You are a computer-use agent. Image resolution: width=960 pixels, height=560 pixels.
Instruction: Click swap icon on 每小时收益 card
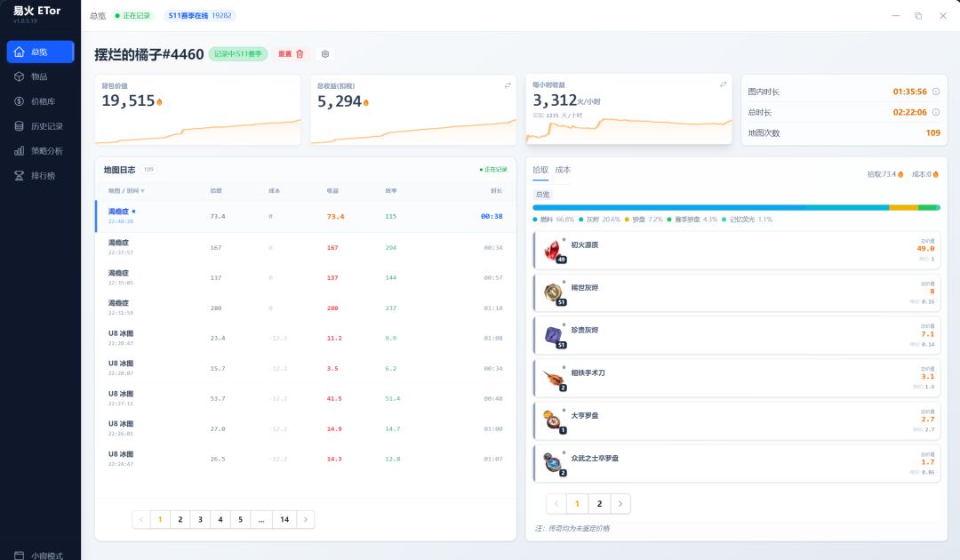[x=723, y=84]
